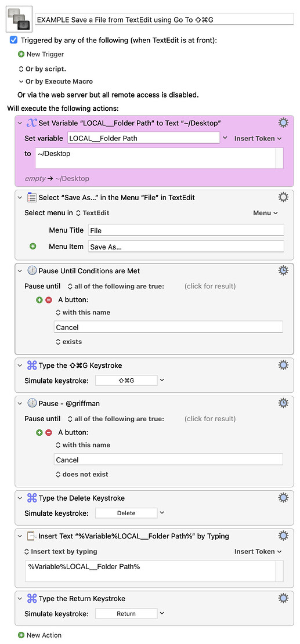Click the green New Trigger plus icon
The width and height of the screenshot is (300, 644).
(x=21, y=54)
